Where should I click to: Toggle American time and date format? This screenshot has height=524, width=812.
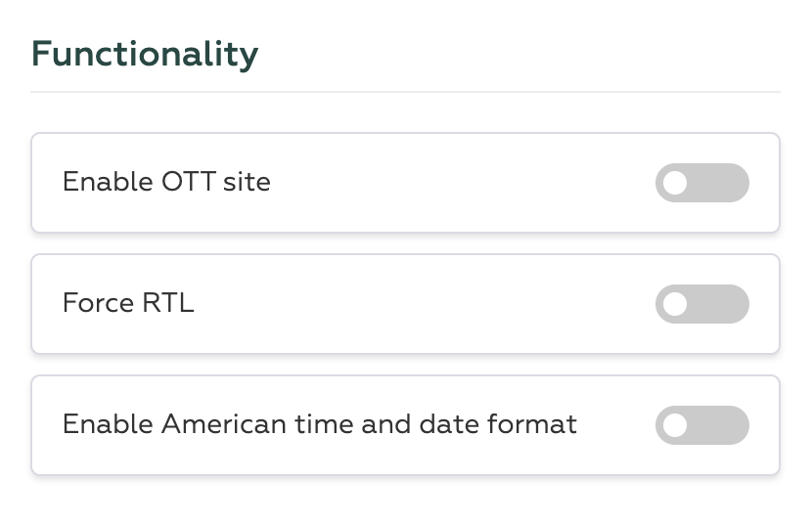click(x=701, y=425)
